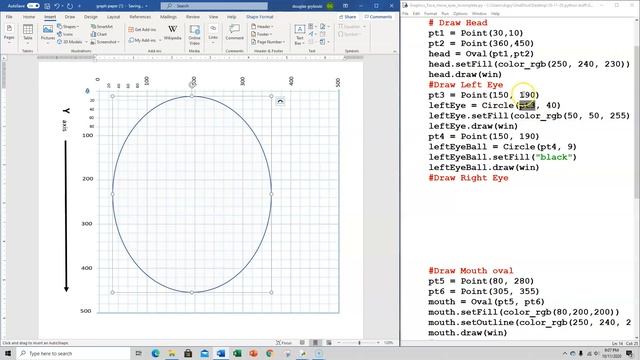Open the Links dropdown in the ribbon

[213, 33]
